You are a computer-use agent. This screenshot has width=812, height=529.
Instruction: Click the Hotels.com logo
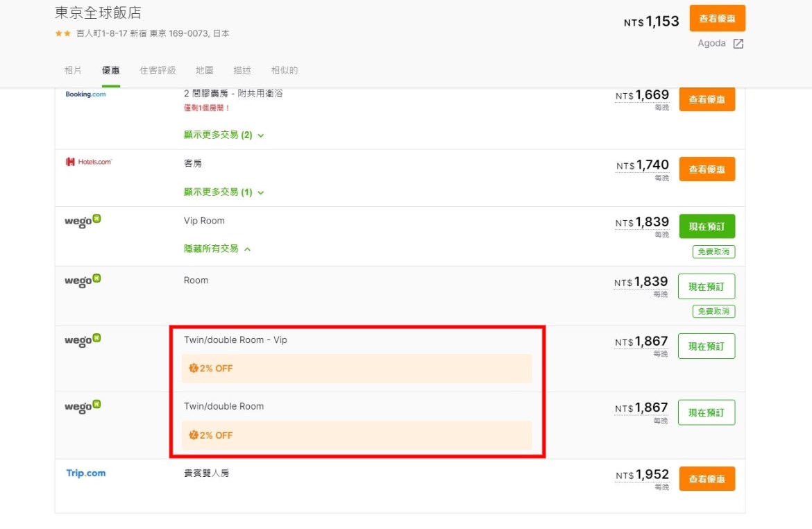[88, 162]
